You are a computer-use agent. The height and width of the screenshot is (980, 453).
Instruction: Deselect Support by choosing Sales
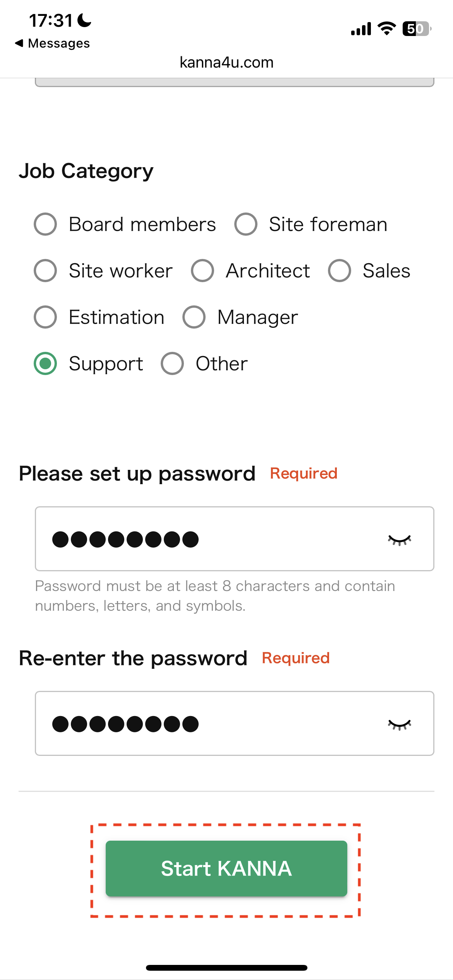[x=340, y=271]
